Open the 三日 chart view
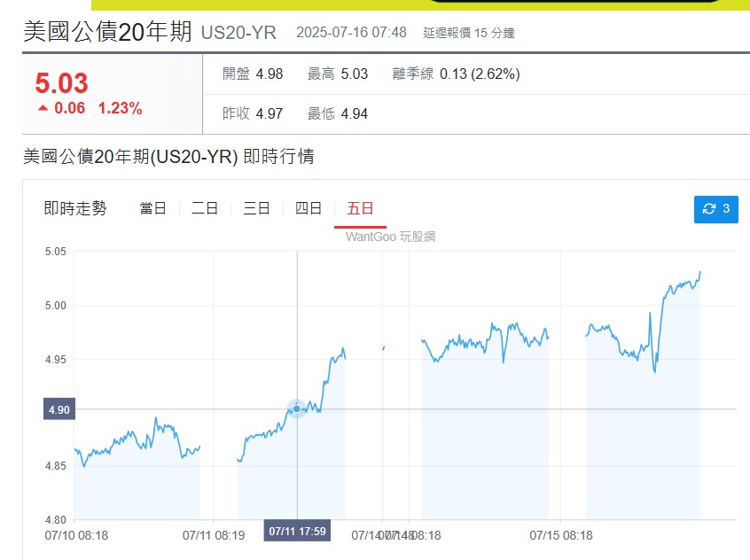Screen dimensions: 750x560 [x=256, y=209]
